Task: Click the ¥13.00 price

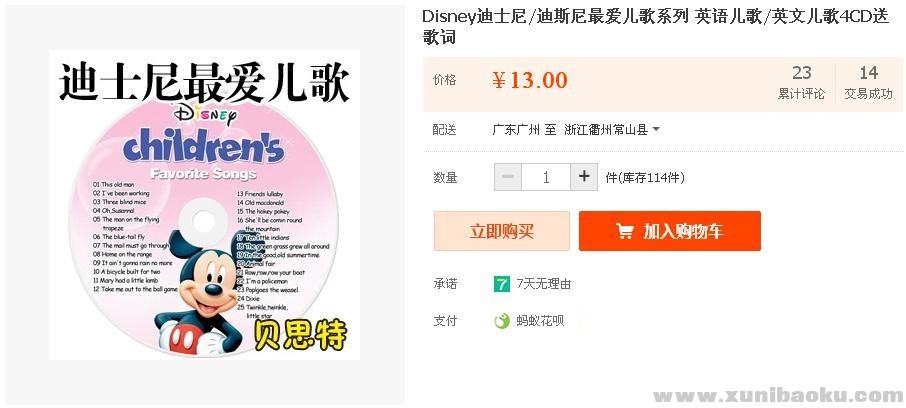Action: [x=530, y=80]
